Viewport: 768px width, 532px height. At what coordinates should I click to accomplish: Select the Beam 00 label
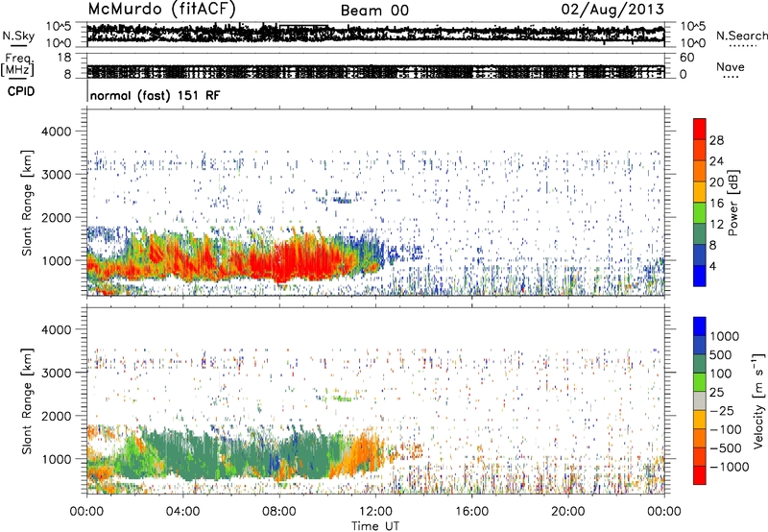click(374, 11)
